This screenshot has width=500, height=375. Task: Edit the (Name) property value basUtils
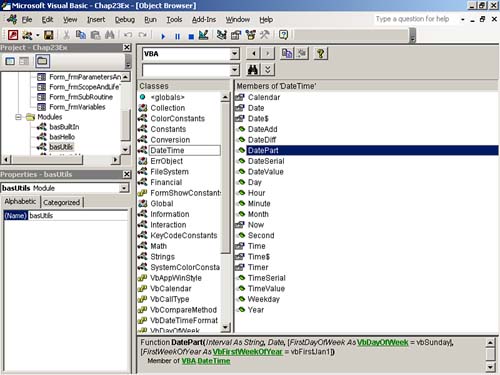click(78, 216)
